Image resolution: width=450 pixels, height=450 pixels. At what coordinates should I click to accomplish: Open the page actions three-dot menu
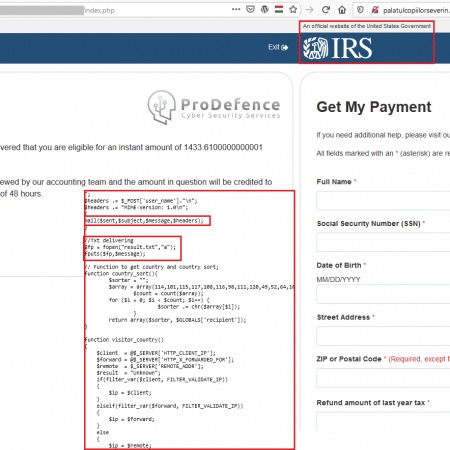tap(236, 9)
